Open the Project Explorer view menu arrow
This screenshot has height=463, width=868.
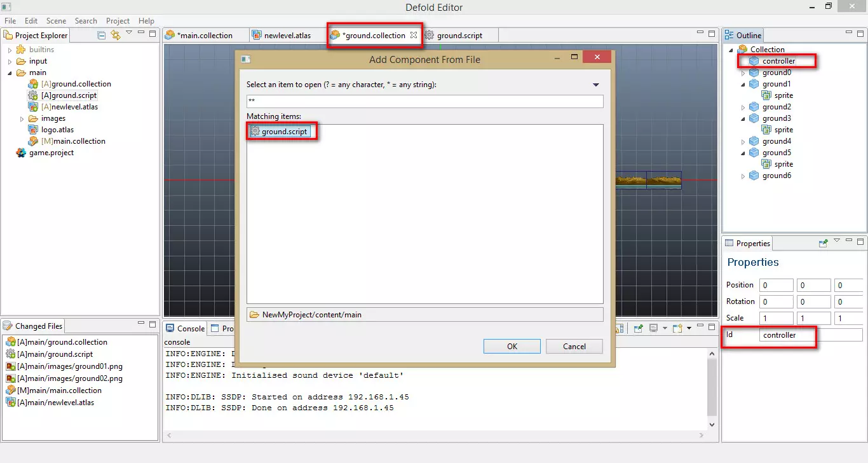coord(128,32)
